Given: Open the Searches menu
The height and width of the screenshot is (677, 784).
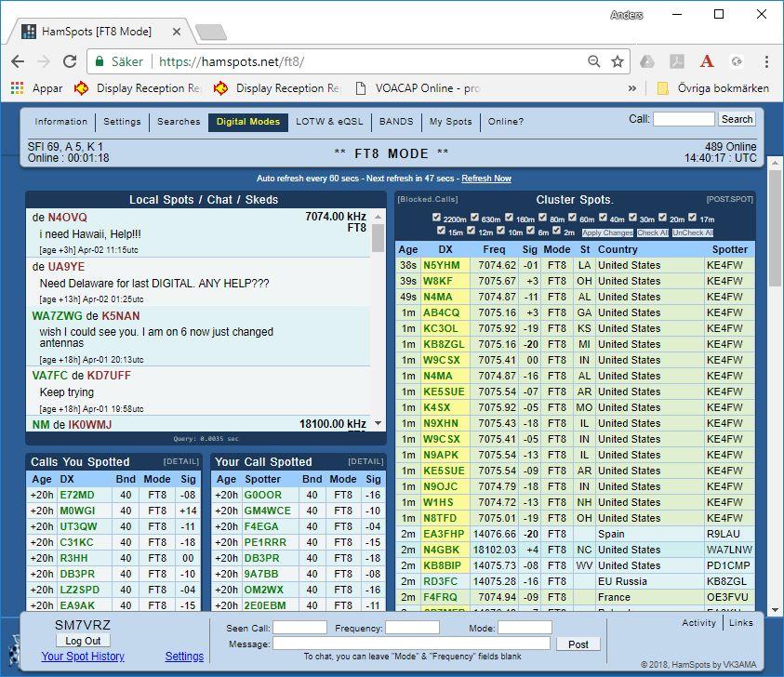Looking at the screenshot, I should [179, 122].
